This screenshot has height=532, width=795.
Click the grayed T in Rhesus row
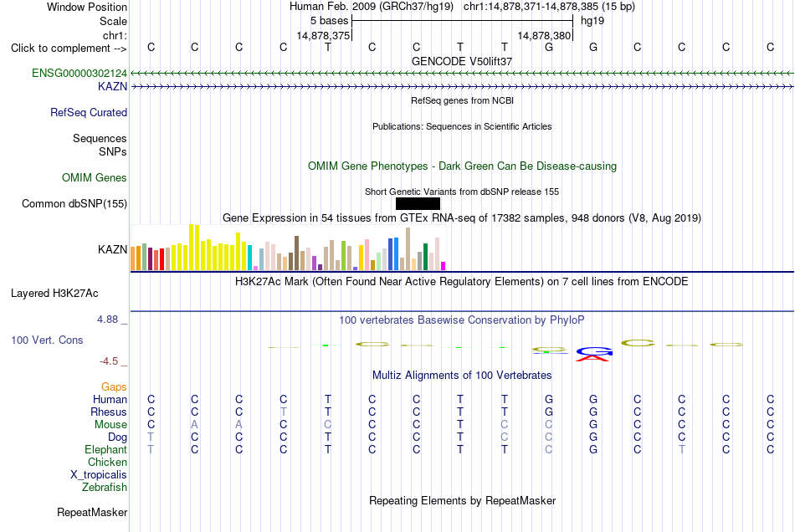coord(284,412)
